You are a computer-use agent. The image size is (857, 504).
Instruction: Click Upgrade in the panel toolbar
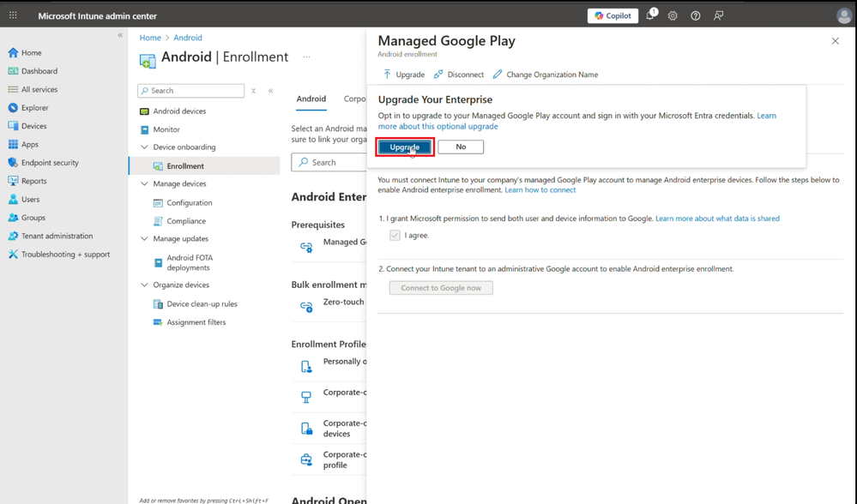pos(404,75)
